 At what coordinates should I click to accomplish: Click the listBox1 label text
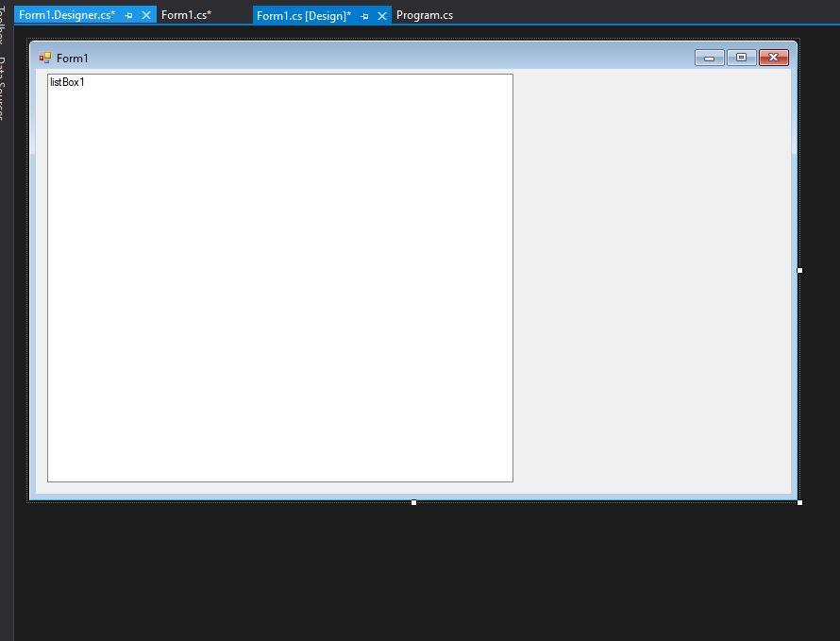point(66,82)
